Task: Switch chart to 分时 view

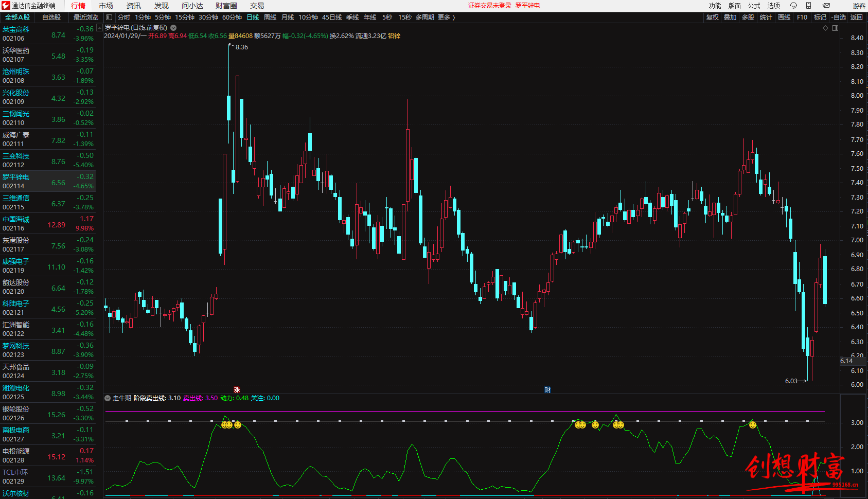Action: click(124, 17)
